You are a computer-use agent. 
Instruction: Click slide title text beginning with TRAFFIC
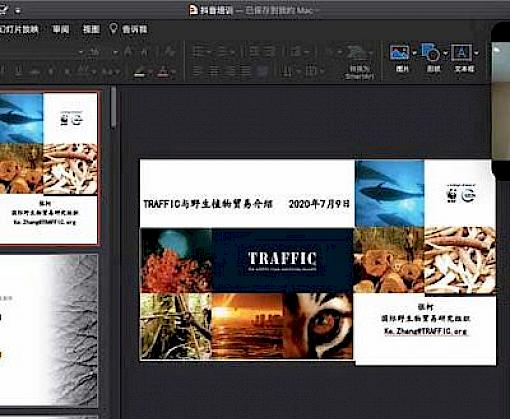(208, 204)
